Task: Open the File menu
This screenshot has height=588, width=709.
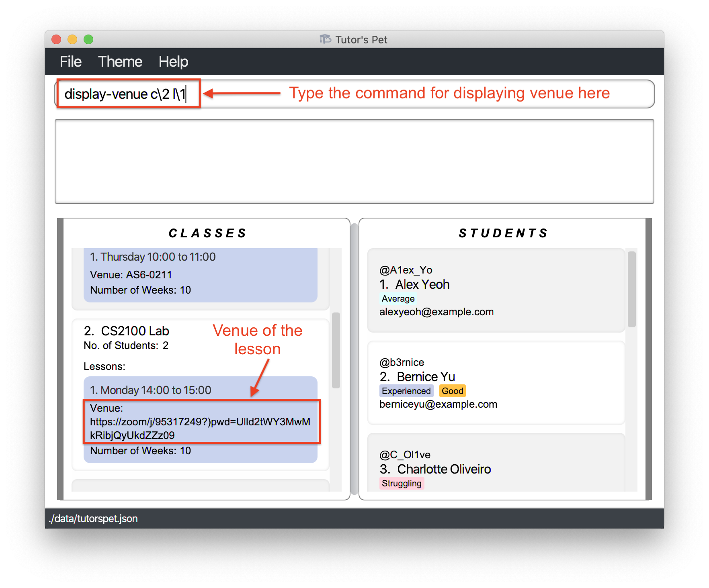Action: [70, 61]
